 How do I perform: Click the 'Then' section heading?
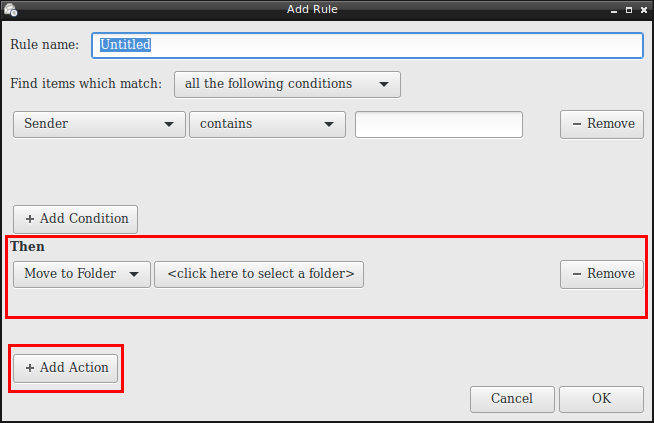(x=28, y=246)
